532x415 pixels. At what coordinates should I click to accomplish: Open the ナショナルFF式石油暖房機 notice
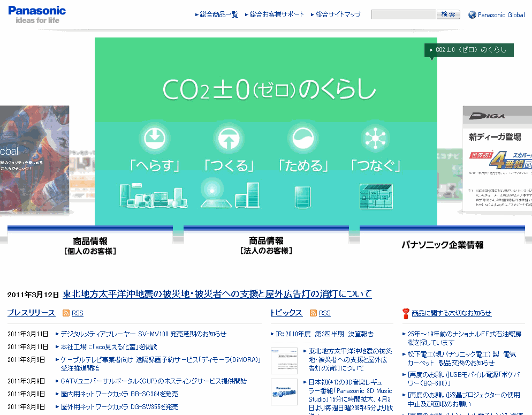click(x=465, y=338)
